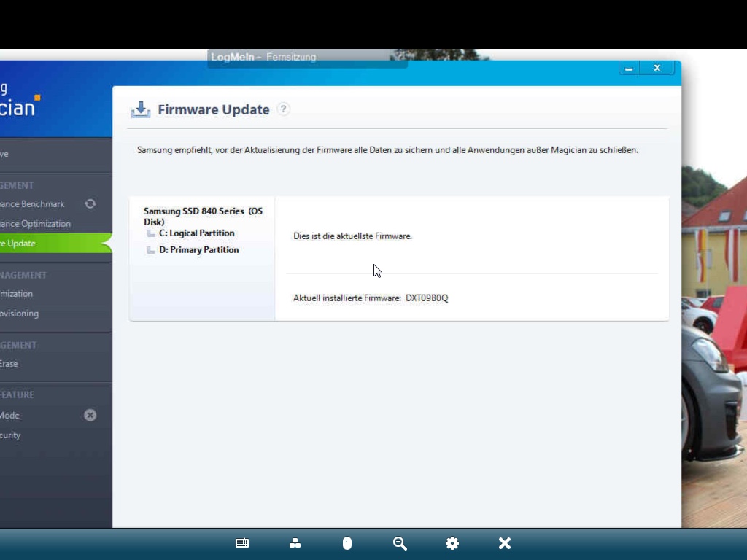Screen dimensions: 747x560
Task: Click the monitor switch icon in bottom toolbar
Action: point(295,543)
